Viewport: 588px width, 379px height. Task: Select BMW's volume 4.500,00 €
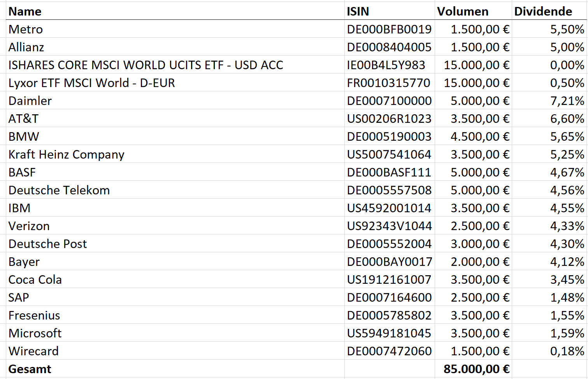pyautogui.click(x=479, y=136)
